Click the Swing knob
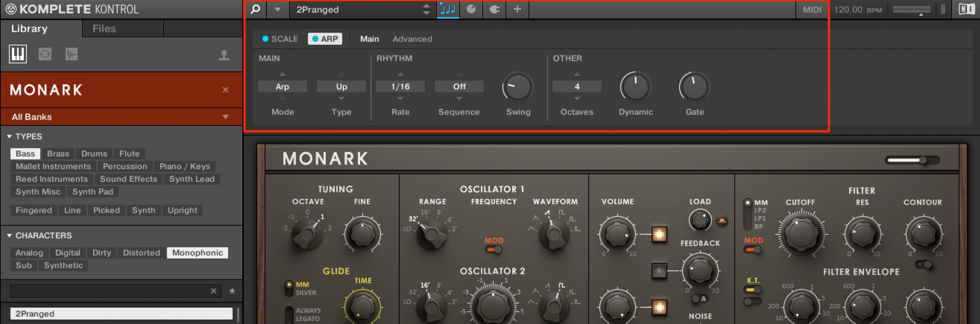This screenshot has height=324, width=980. [x=518, y=87]
